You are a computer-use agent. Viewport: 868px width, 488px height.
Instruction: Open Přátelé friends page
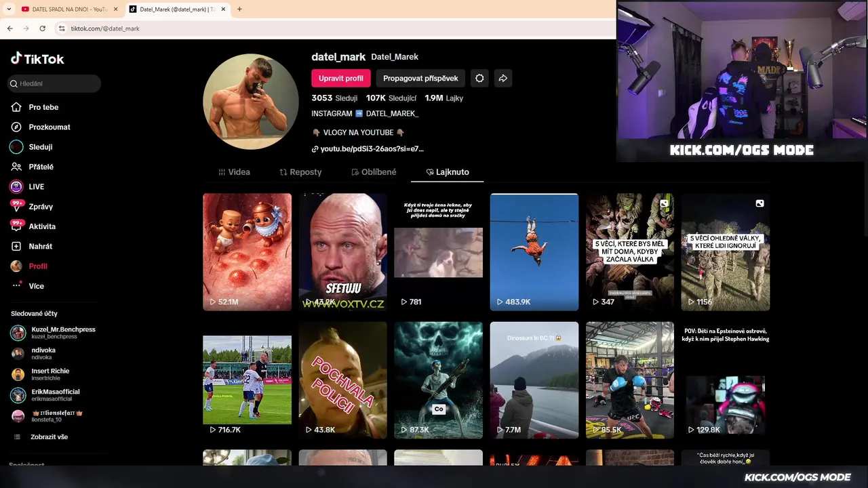click(x=32, y=167)
